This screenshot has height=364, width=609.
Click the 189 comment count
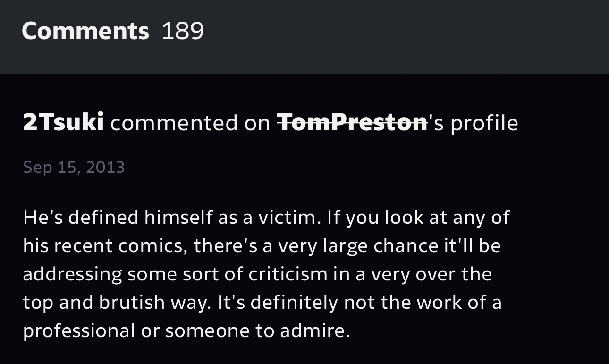pos(183,31)
